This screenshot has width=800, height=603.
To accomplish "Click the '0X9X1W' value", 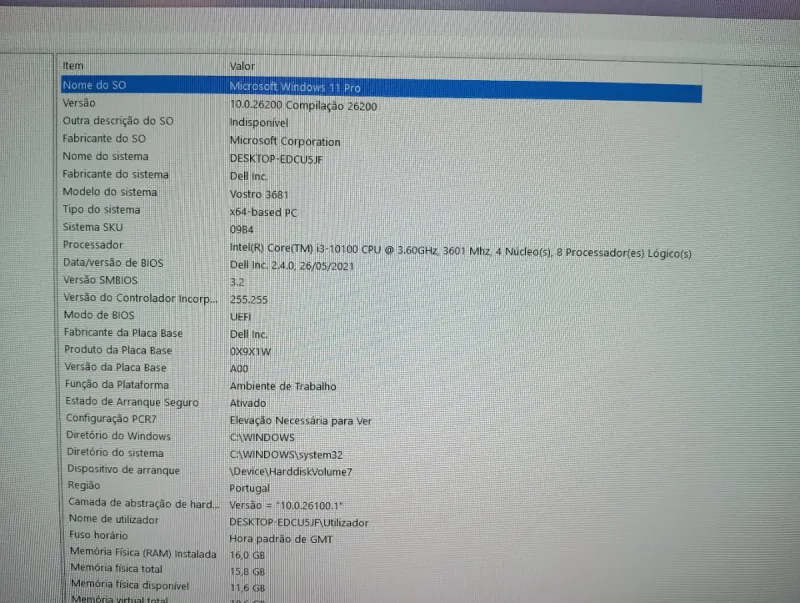I will point(250,351).
